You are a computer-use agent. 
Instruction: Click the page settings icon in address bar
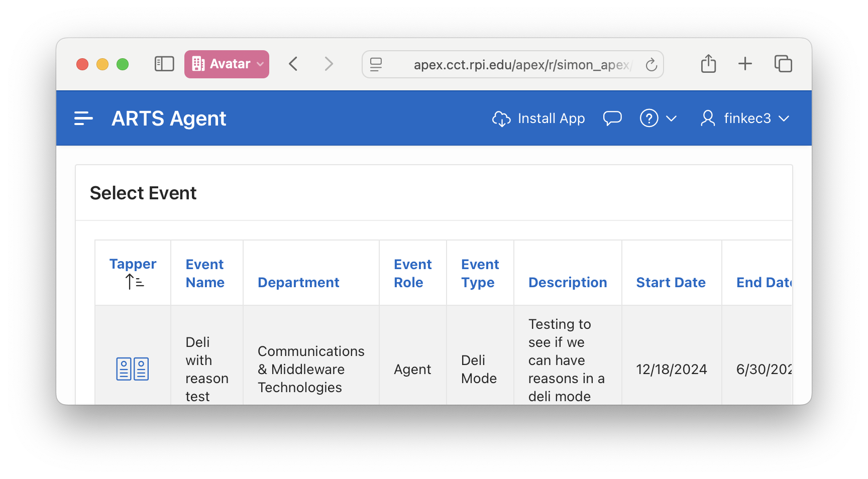[x=376, y=64]
